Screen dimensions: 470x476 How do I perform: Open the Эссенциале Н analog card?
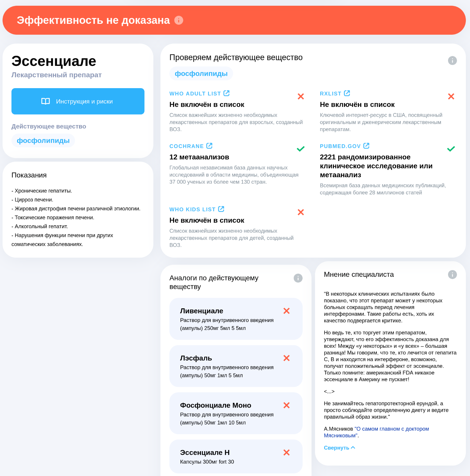coord(236,457)
